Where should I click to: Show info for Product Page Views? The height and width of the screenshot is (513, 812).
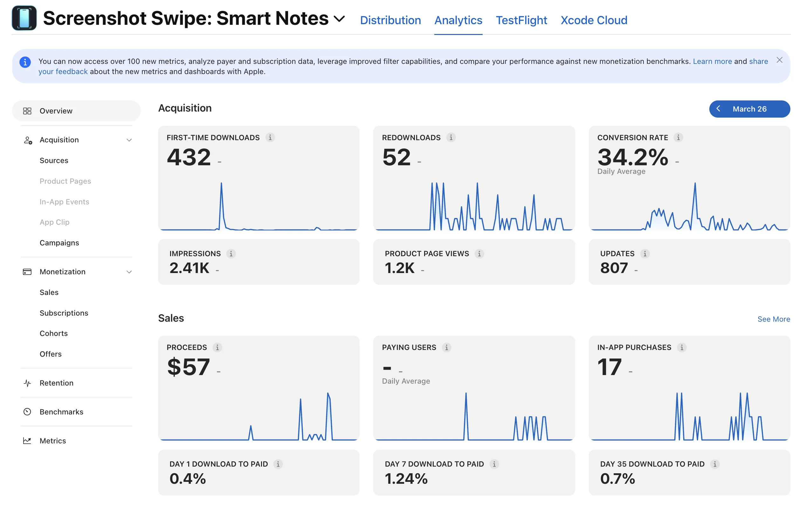point(479,253)
